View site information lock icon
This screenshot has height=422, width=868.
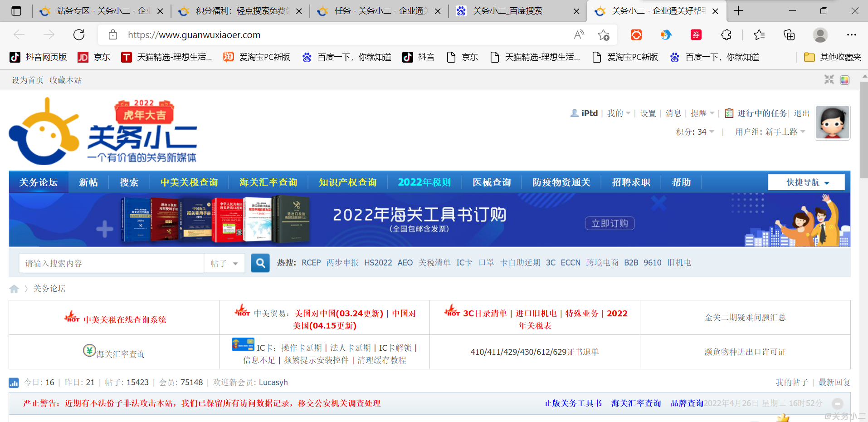(x=113, y=35)
